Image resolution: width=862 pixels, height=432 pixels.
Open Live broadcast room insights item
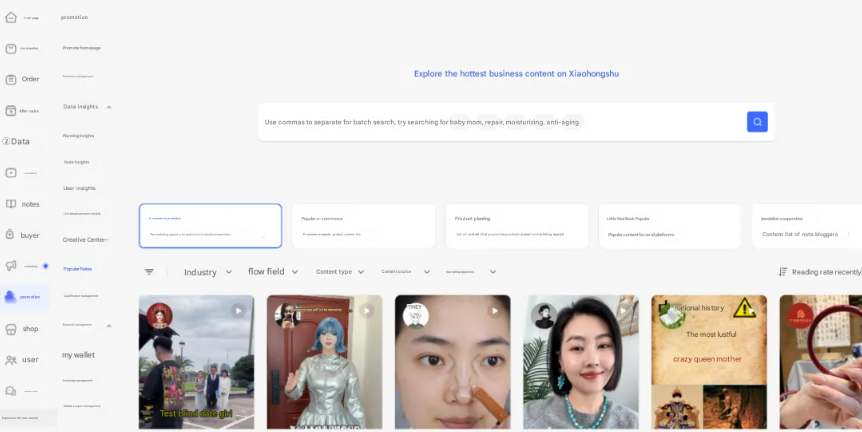coord(82,213)
